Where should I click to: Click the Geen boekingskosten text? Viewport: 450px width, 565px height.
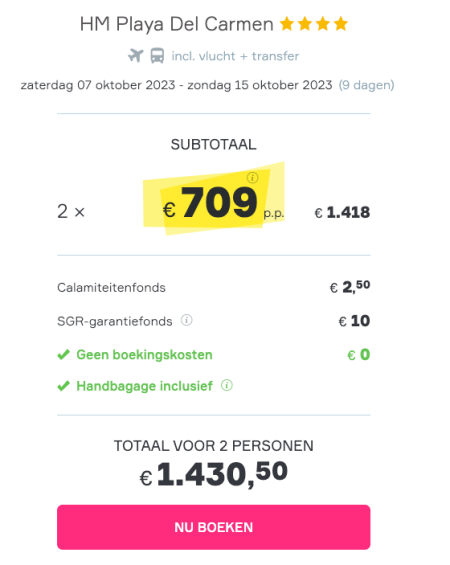tap(144, 355)
